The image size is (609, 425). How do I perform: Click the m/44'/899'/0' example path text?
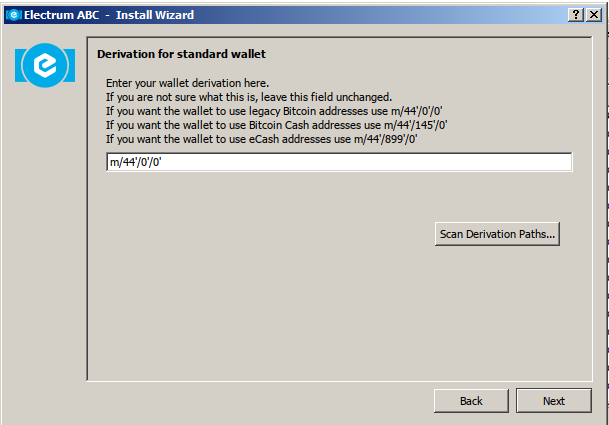385,139
